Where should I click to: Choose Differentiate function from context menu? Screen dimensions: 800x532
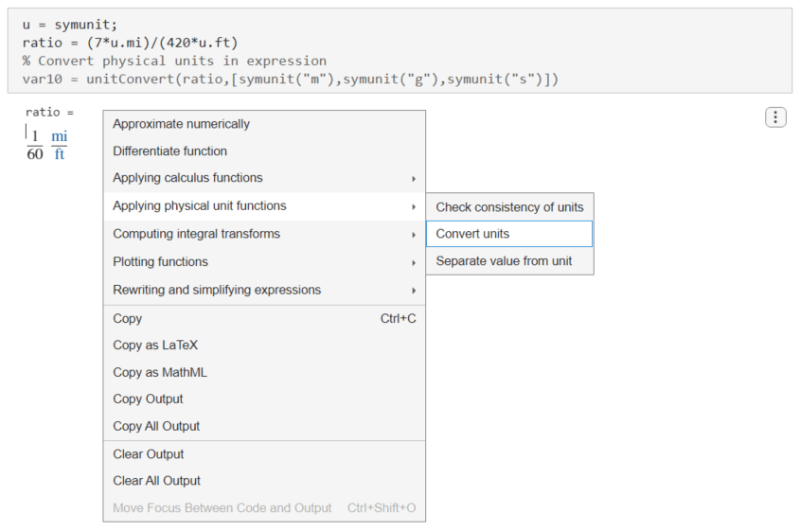(170, 151)
